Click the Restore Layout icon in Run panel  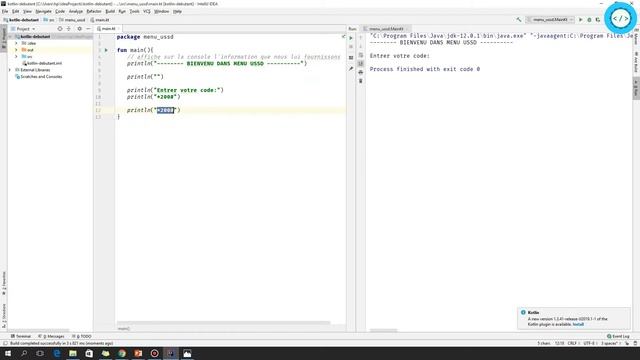click(x=351, y=58)
